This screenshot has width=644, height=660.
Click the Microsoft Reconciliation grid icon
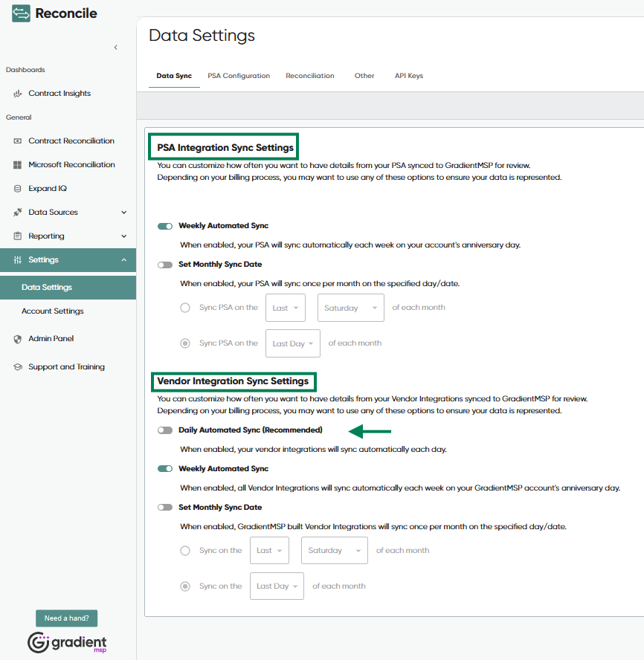point(17,164)
